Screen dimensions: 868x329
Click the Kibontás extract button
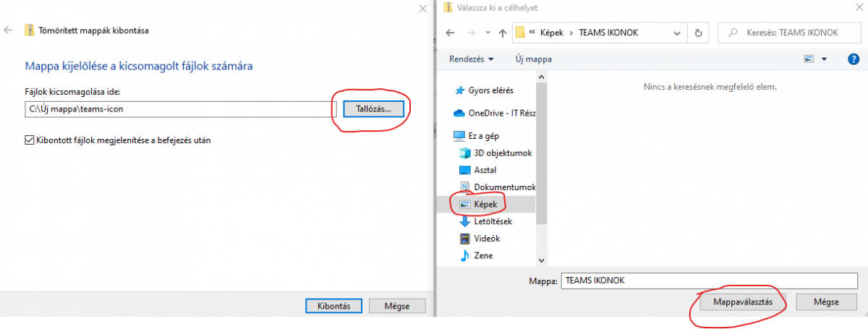[x=333, y=306]
